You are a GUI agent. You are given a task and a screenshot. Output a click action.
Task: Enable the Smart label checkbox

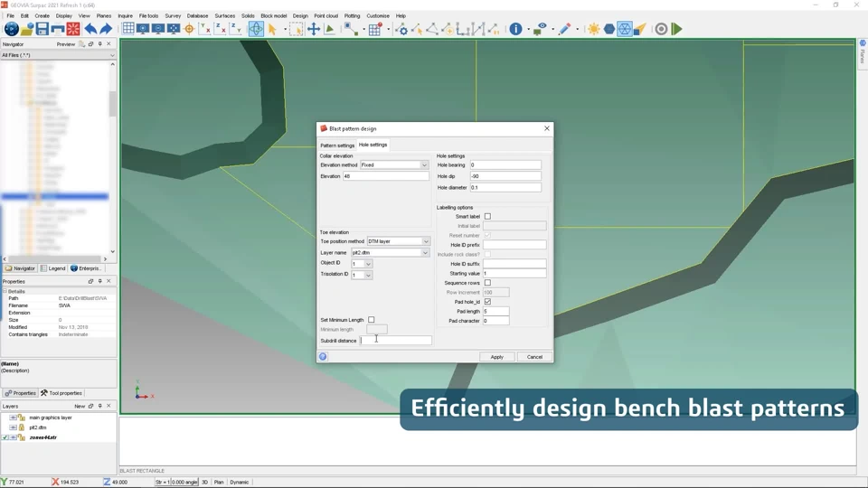487,217
